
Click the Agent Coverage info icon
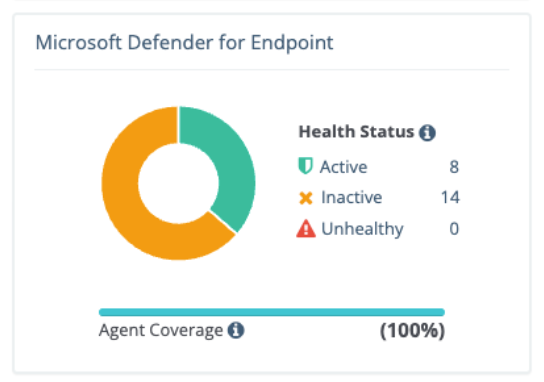tap(236, 330)
